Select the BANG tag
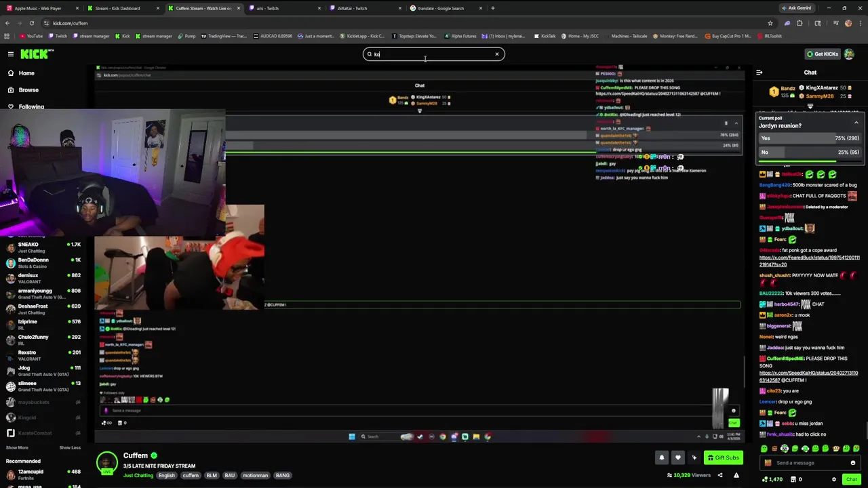 click(x=283, y=476)
